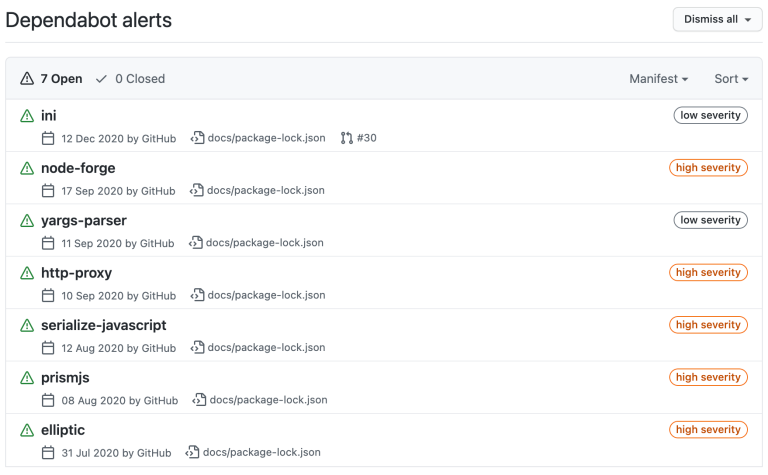Click the calendar icon for 11 Sep 2020
Viewport: 768px width, 475px height.
coord(48,243)
